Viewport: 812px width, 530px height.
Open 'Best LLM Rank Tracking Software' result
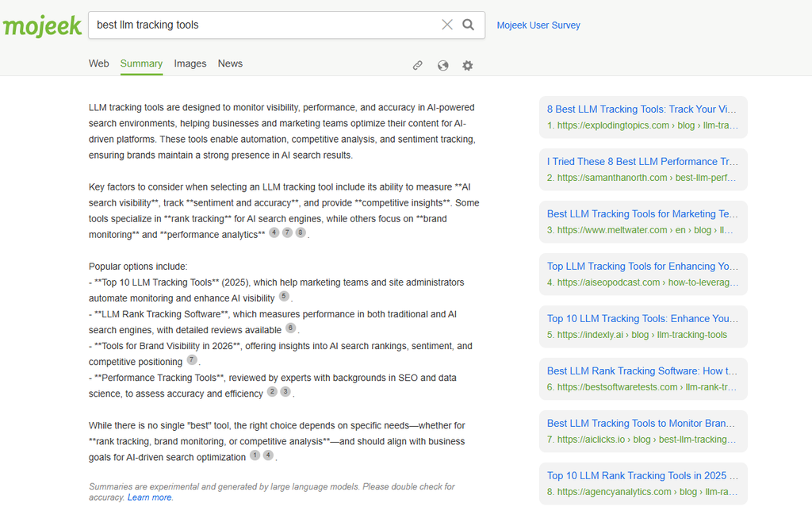[x=642, y=371]
